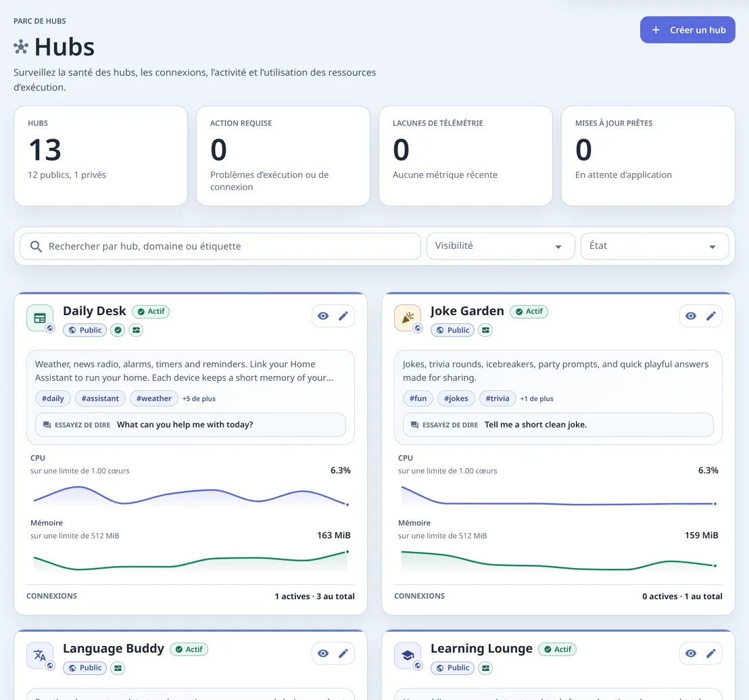749x700 pixels.
Task: Click the Actif status badge on Daily Desk
Action: (151, 312)
